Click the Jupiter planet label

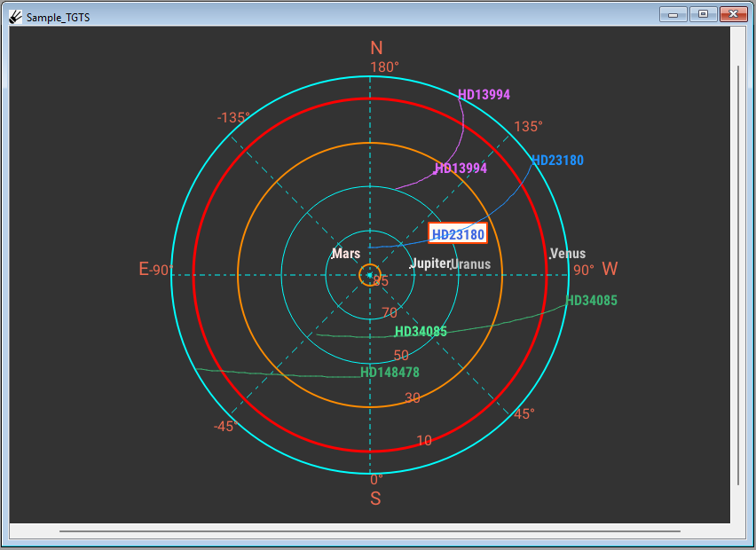point(430,263)
